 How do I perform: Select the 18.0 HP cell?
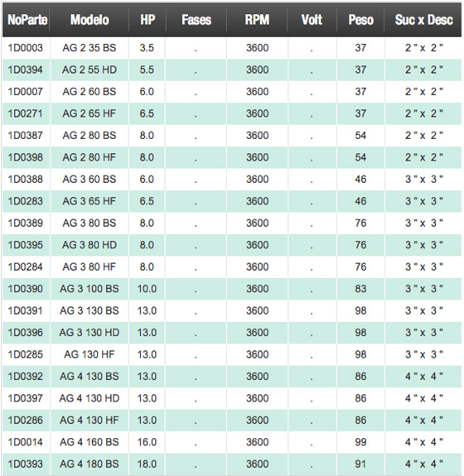tap(147, 464)
